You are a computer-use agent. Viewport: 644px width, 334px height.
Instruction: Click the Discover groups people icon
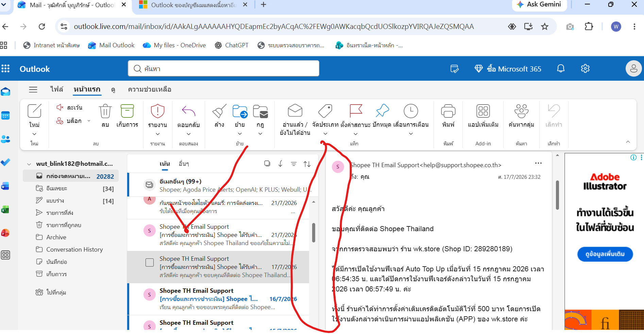tap(521, 111)
